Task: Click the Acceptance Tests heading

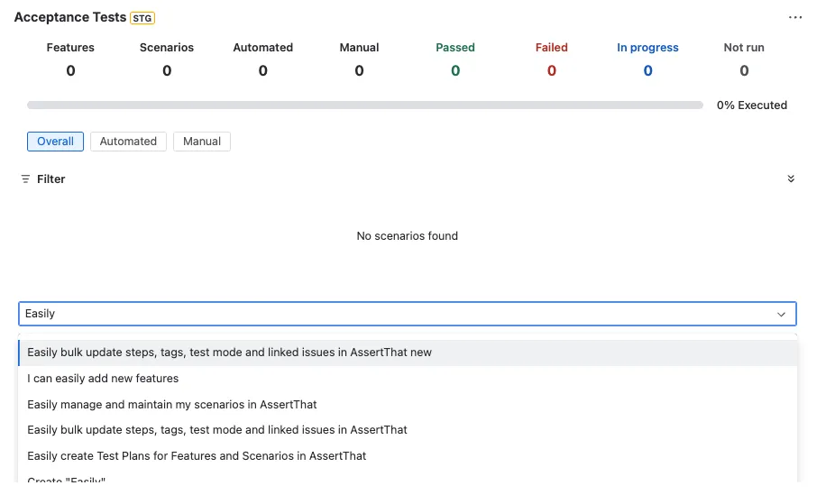Action: click(69, 17)
